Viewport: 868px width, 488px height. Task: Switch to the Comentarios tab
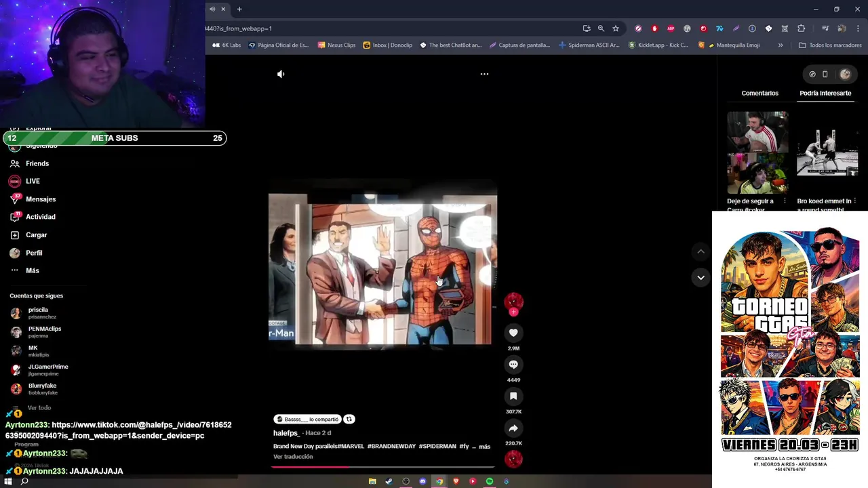(759, 93)
